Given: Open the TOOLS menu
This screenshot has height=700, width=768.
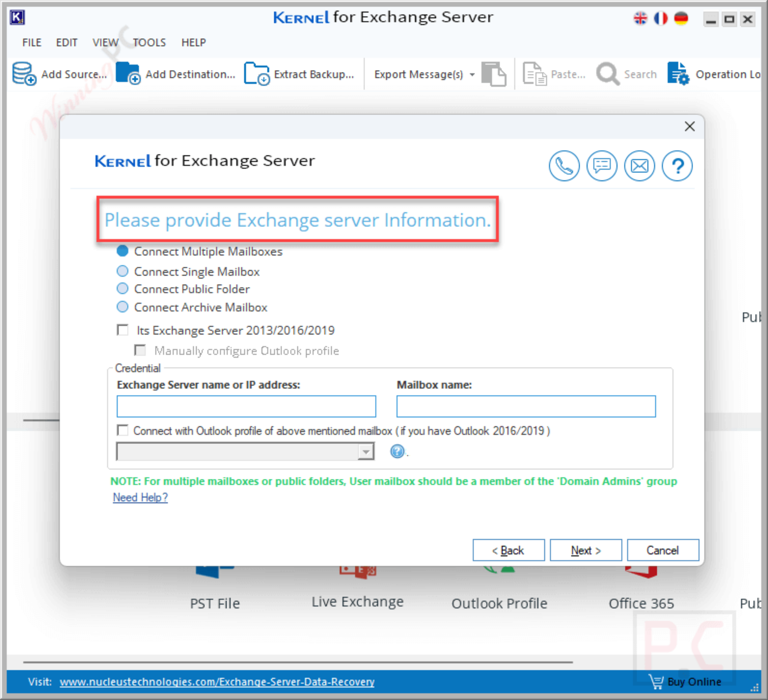Looking at the screenshot, I should [x=149, y=42].
